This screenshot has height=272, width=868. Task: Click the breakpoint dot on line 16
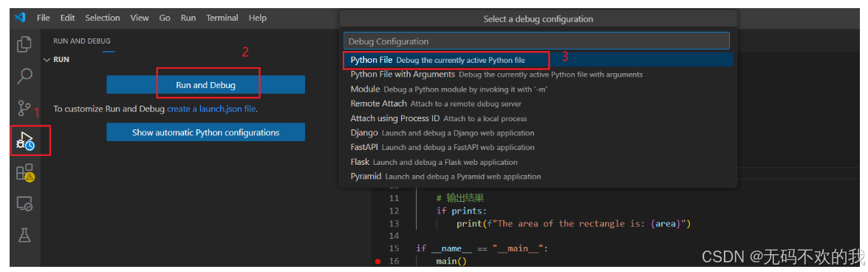click(x=378, y=261)
